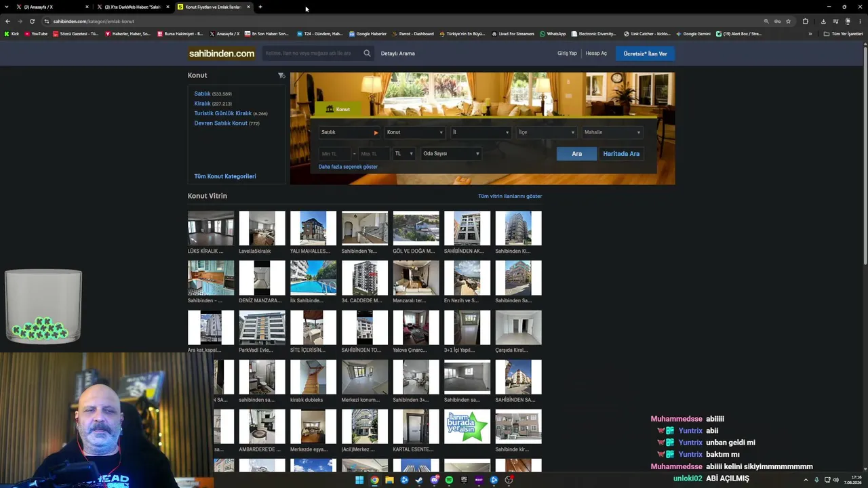The height and width of the screenshot is (488, 868).
Task: Open the Satılık listing type dropdown
Action: [349, 132]
